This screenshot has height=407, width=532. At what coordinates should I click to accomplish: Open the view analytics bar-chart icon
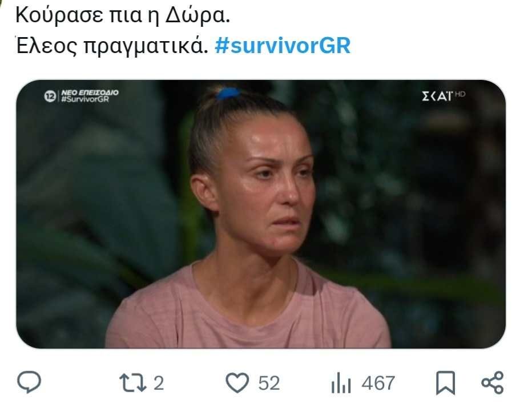click(341, 383)
